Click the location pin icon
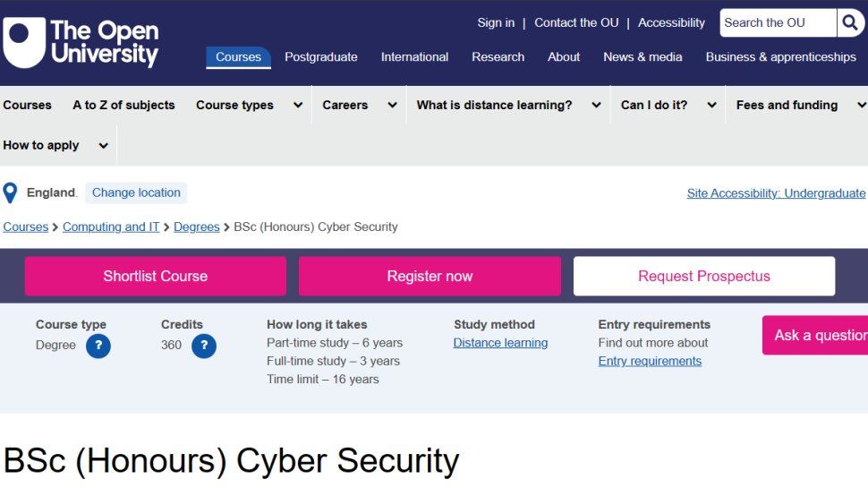This screenshot has width=868, height=488. pyautogui.click(x=11, y=193)
